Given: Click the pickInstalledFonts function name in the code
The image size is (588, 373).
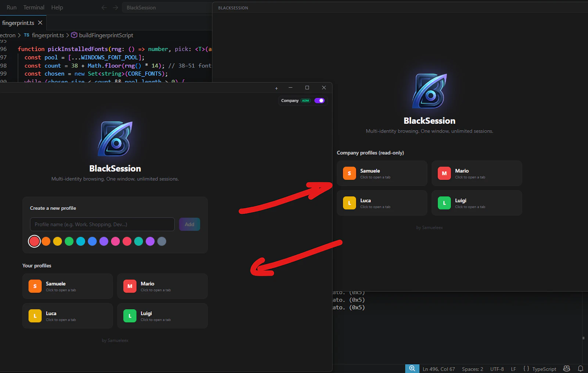Looking at the screenshot, I should coord(78,49).
